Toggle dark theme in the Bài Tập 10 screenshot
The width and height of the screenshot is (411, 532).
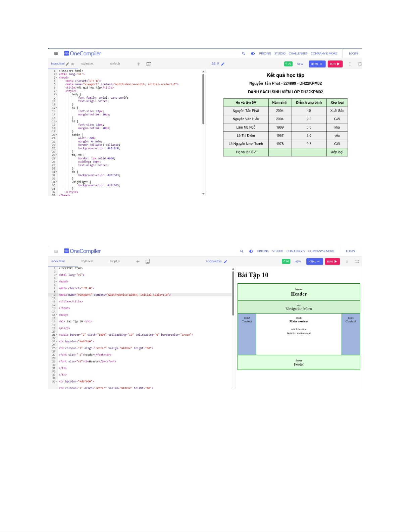[x=251, y=251]
